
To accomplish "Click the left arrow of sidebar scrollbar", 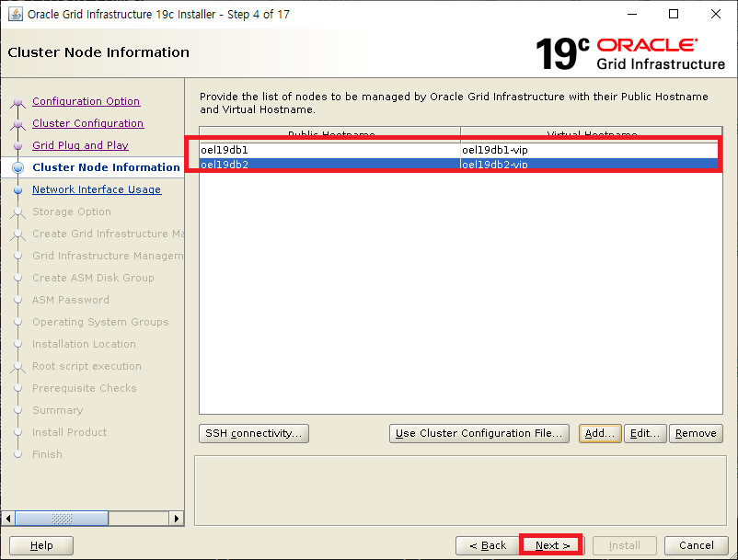I will tap(8, 519).
